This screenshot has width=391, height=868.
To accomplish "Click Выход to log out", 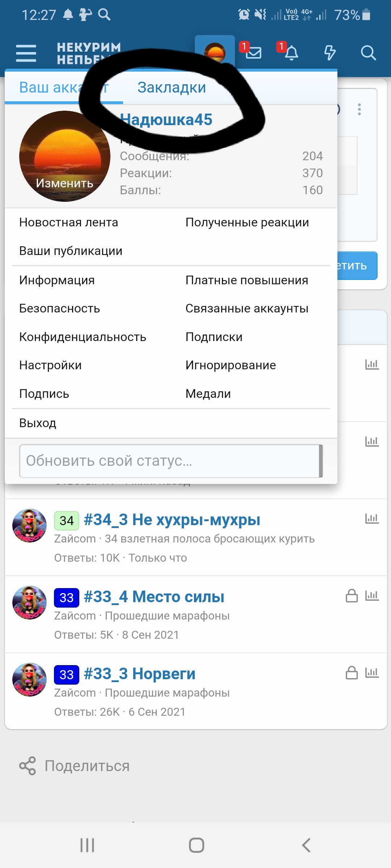I will (38, 423).
